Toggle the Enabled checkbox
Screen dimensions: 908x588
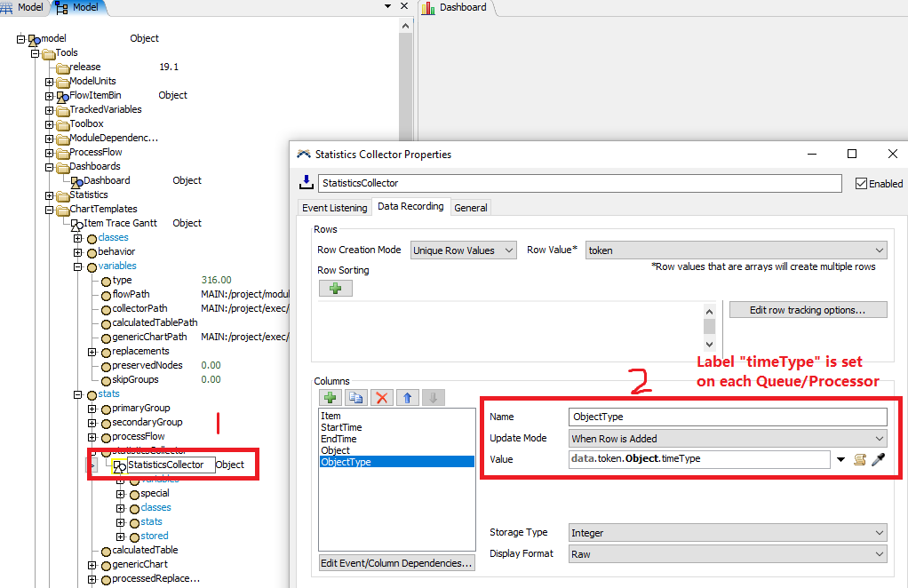tap(860, 184)
